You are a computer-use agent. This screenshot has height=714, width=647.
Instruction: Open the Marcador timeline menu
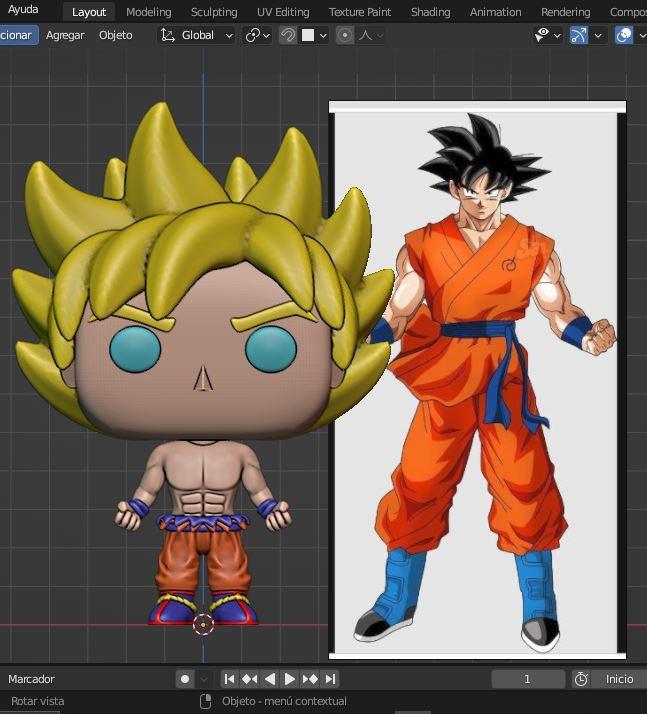pyautogui.click(x=31, y=679)
